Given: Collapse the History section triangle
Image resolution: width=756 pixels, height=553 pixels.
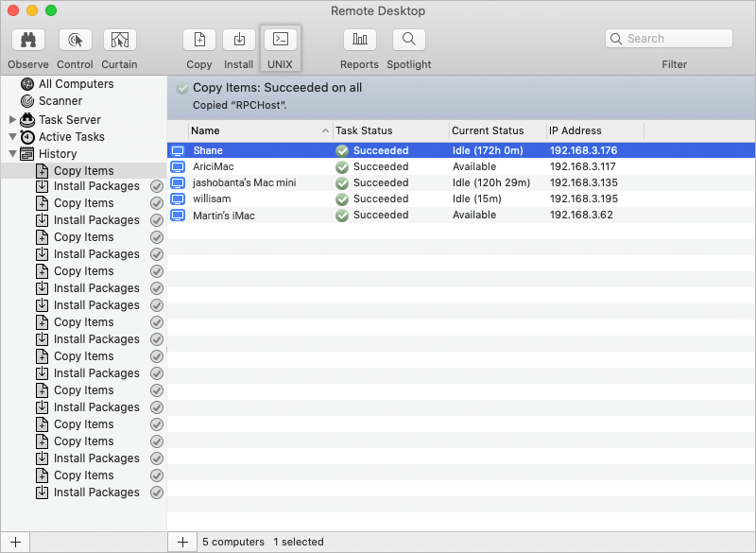Looking at the screenshot, I should click(x=12, y=154).
